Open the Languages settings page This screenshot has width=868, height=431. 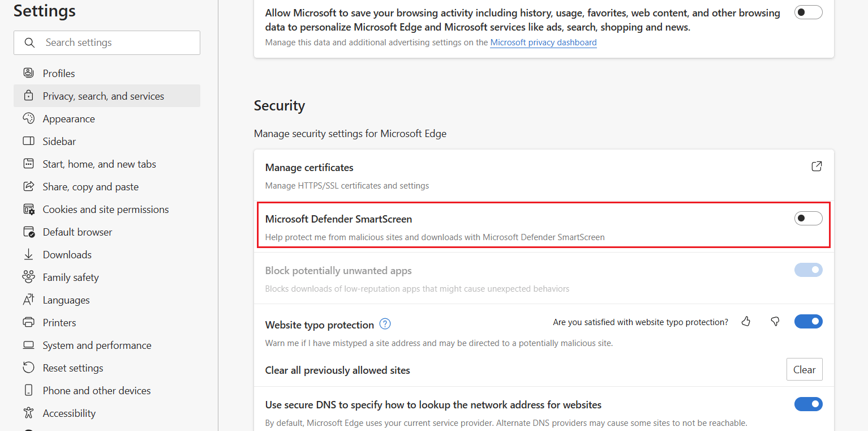(x=66, y=300)
